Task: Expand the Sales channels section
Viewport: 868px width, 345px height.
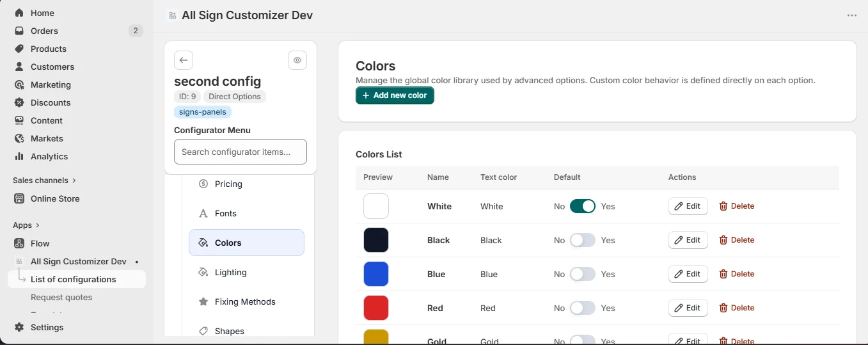Action: [44, 181]
